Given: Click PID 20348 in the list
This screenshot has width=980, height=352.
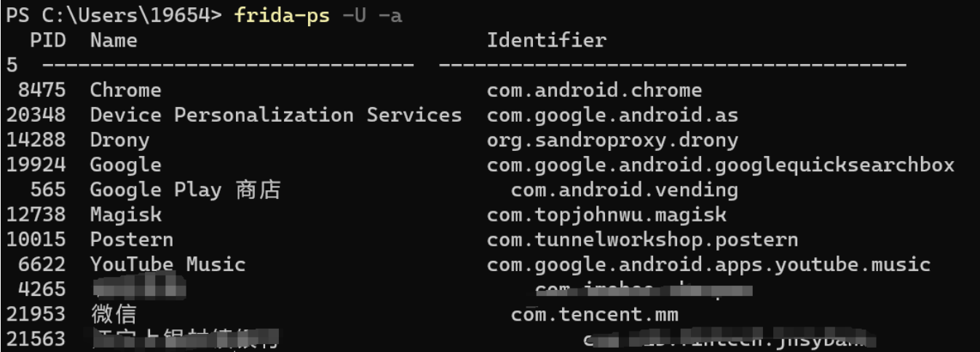Looking at the screenshot, I should [36, 115].
